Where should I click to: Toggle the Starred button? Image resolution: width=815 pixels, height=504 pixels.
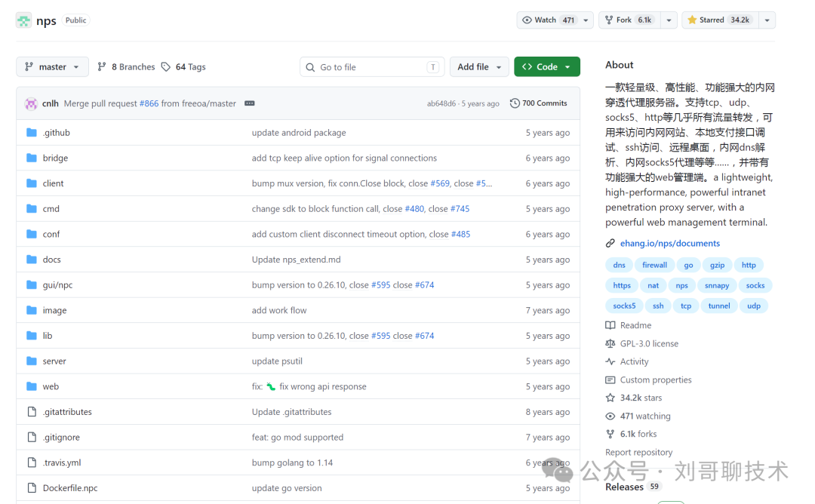[x=721, y=20]
